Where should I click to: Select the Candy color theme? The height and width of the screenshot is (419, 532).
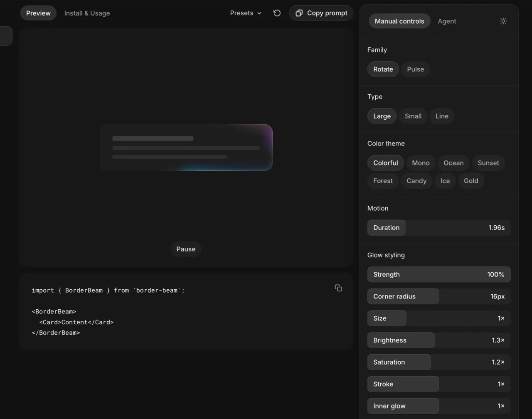[416, 181]
